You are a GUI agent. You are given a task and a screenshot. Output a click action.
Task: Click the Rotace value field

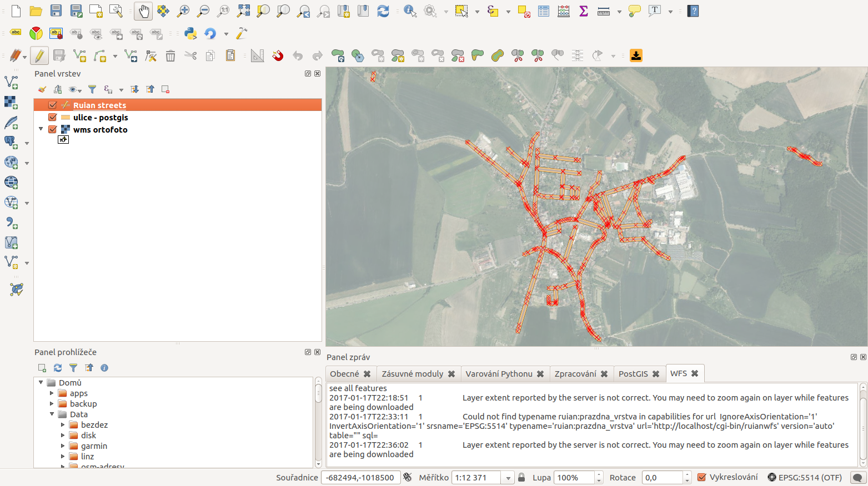[662, 477]
